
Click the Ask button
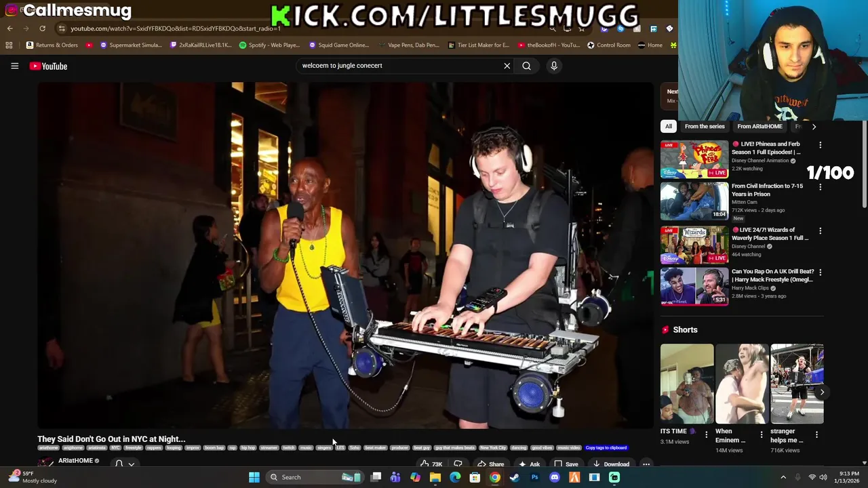tap(529, 464)
